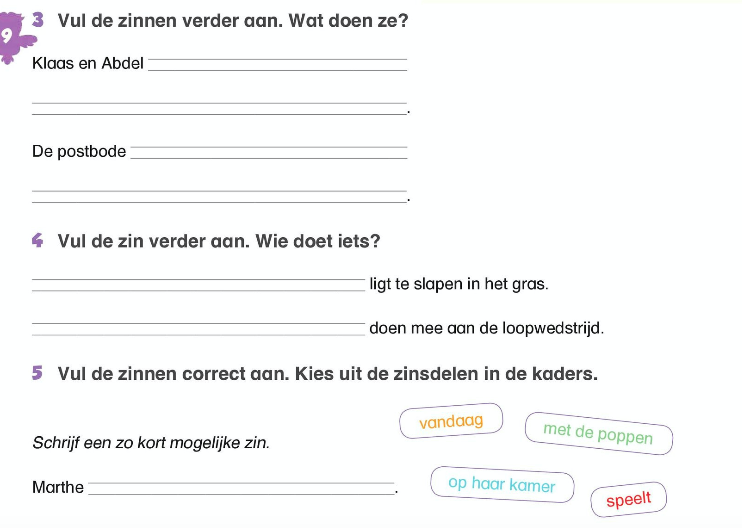Select the second answer line below "Klaas en Abdel"

tap(220, 108)
